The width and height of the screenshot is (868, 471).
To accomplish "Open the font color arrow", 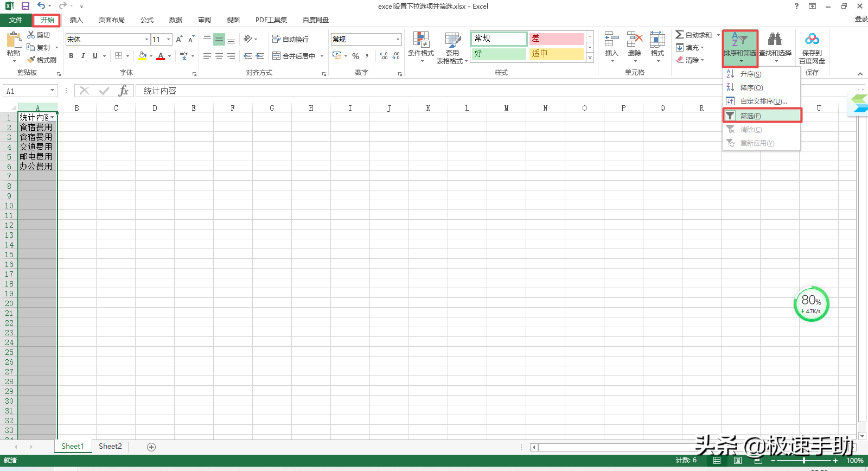I will [x=170, y=56].
